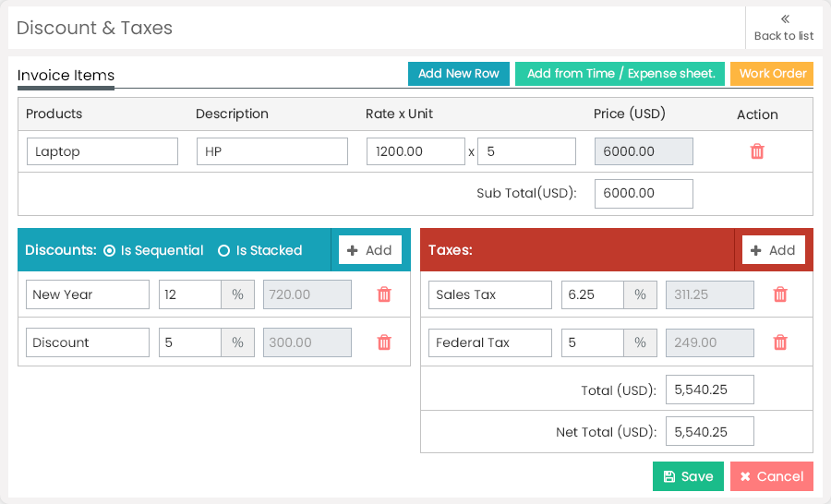Open the percent unit for Sales Tax
This screenshot has width=831, height=504.
pos(640,294)
